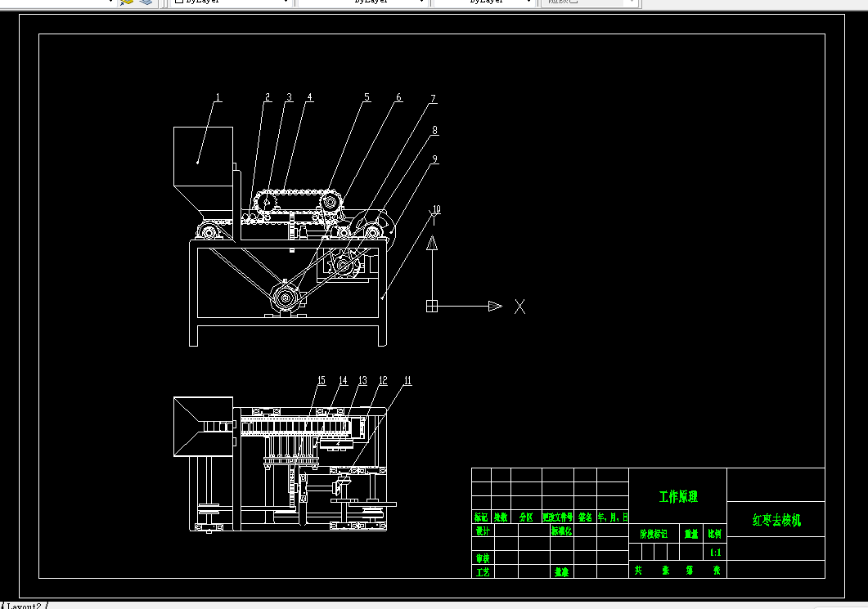Select the 1:1 scale value
The height and width of the screenshot is (609, 868).
pyautogui.click(x=715, y=553)
